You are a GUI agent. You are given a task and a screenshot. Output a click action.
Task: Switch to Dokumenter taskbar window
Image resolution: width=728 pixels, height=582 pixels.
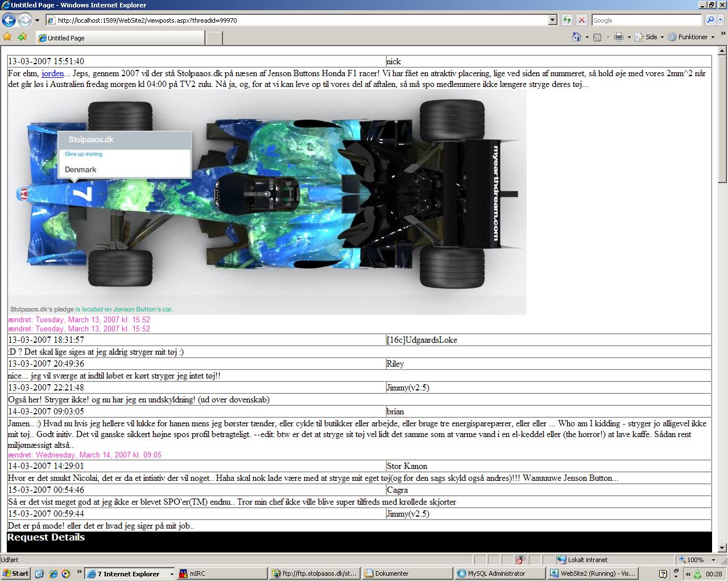[407, 573]
